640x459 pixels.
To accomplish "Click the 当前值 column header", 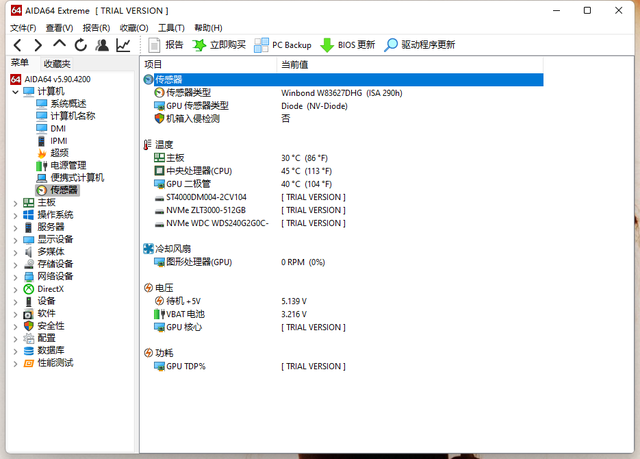I will [x=410, y=64].
